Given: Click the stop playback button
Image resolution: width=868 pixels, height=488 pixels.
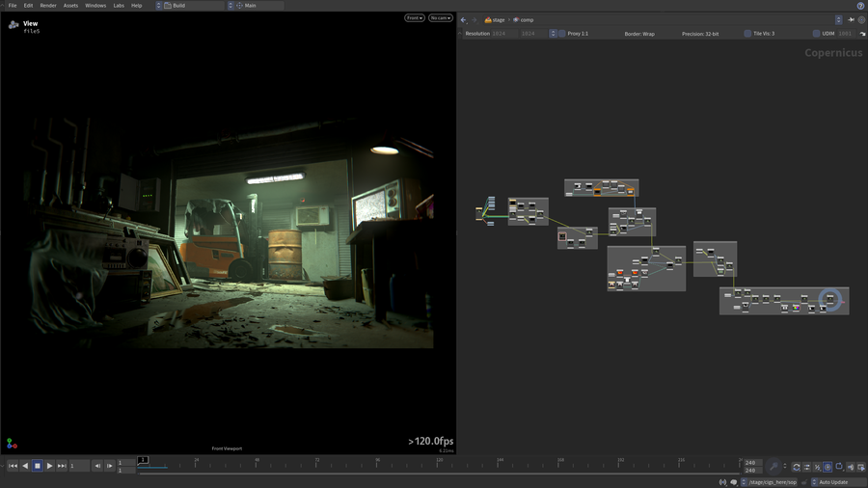Looking at the screenshot, I should click(x=37, y=466).
